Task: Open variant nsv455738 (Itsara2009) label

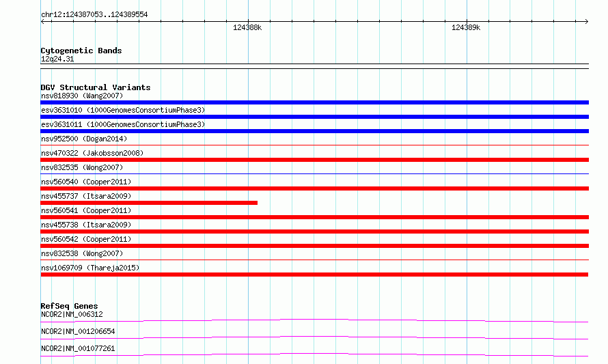Action: [86, 225]
